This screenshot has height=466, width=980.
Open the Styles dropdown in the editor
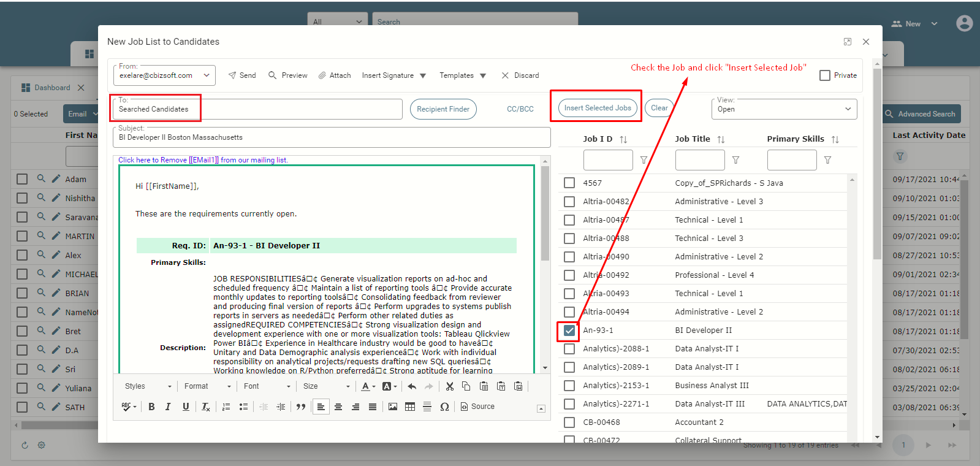tap(148, 386)
